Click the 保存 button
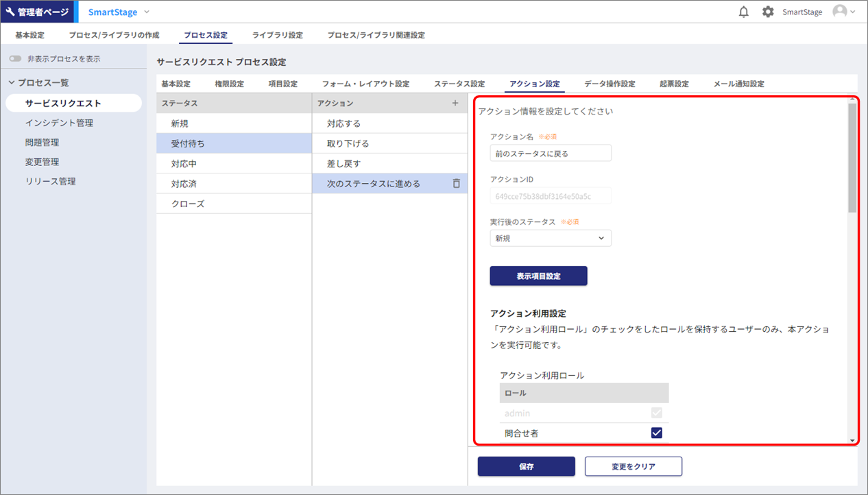The width and height of the screenshot is (868, 495). point(526,466)
